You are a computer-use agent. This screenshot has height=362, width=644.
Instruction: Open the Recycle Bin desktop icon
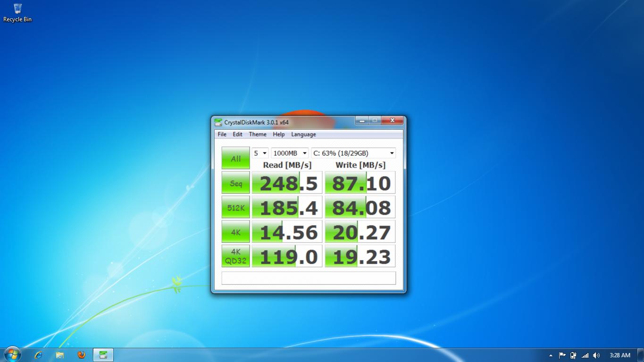(17, 13)
